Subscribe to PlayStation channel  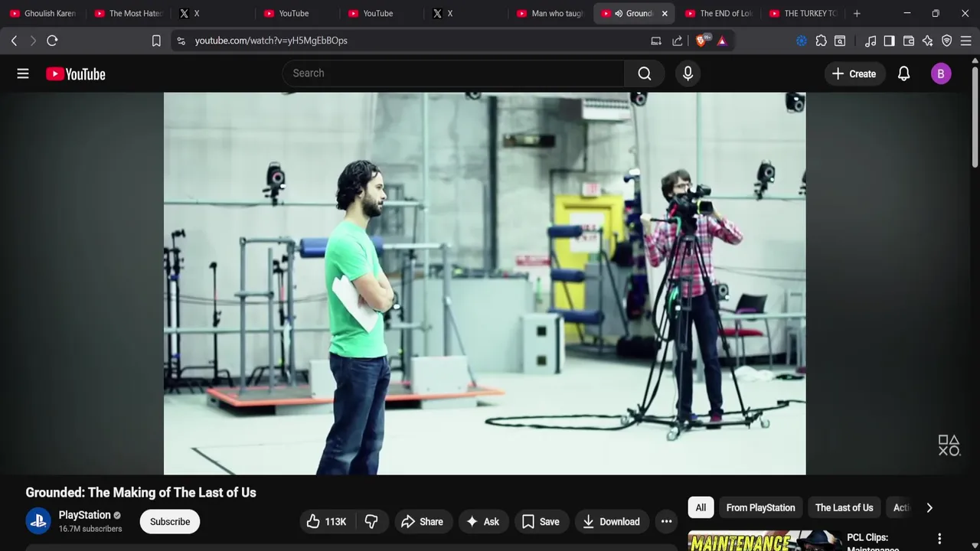coord(170,521)
